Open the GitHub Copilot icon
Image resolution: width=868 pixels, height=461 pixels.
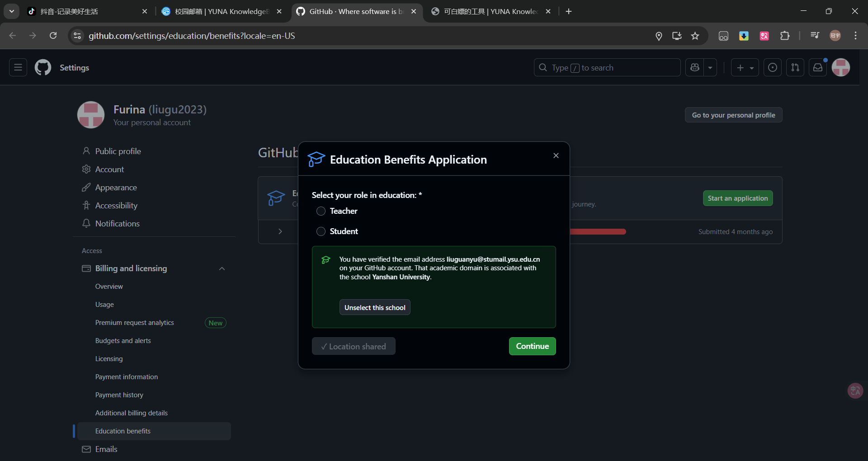coord(695,67)
